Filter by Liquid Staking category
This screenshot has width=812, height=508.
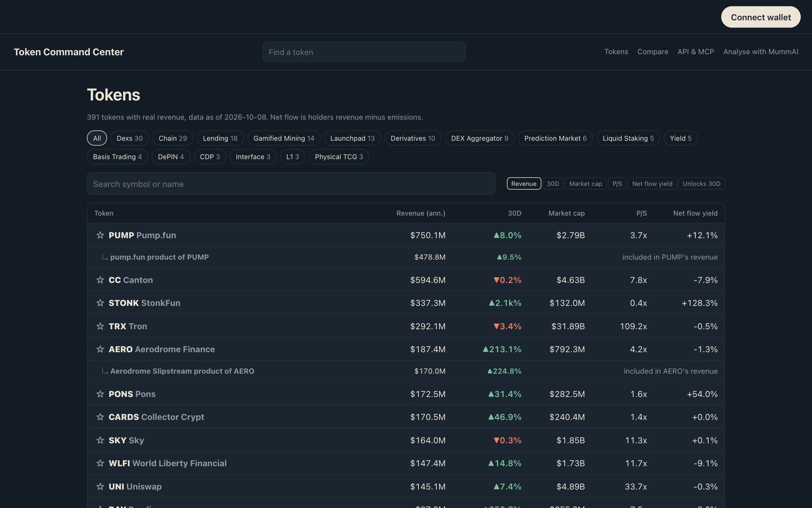click(x=628, y=138)
